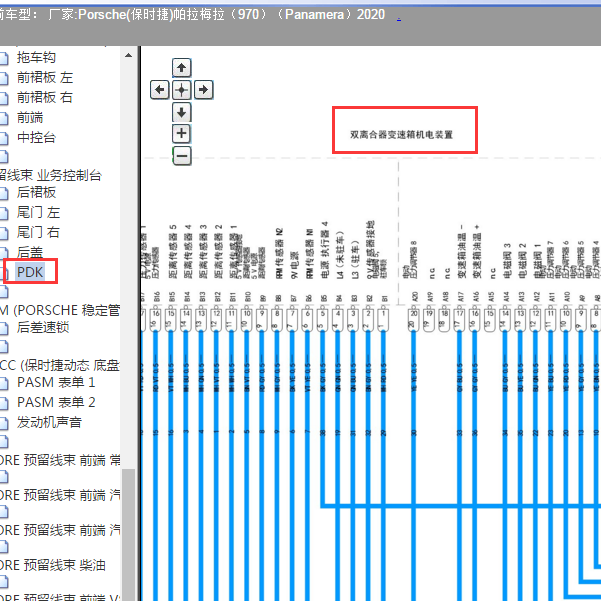601x601 pixels.
Task: Click the 双离合器变速箱机电装置 diagram title
Action: tap(401, 135)
